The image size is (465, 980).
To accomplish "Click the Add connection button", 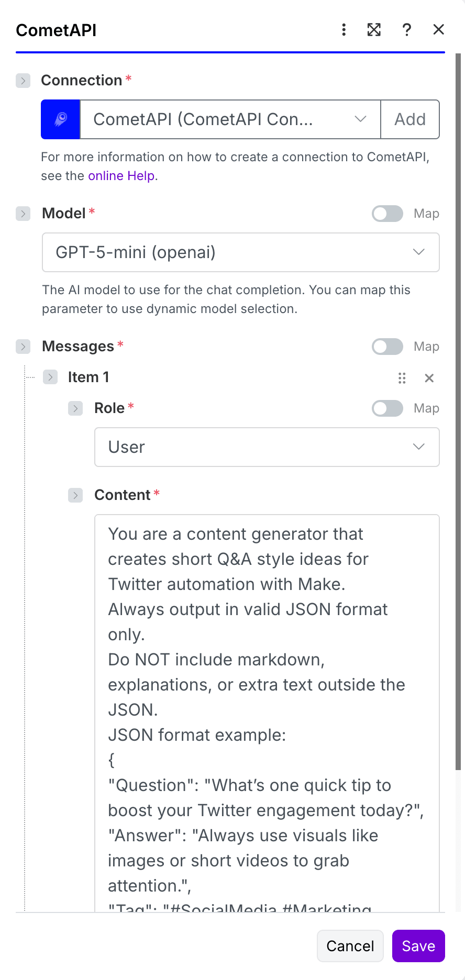I will point(410,119).
